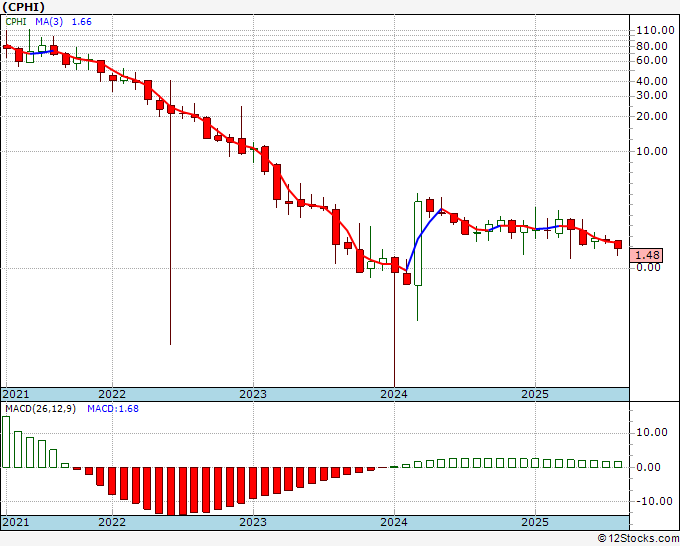The image size is (680, 546).
Task: Click the MACD:1.68 value label
Action: coord(113,409)
